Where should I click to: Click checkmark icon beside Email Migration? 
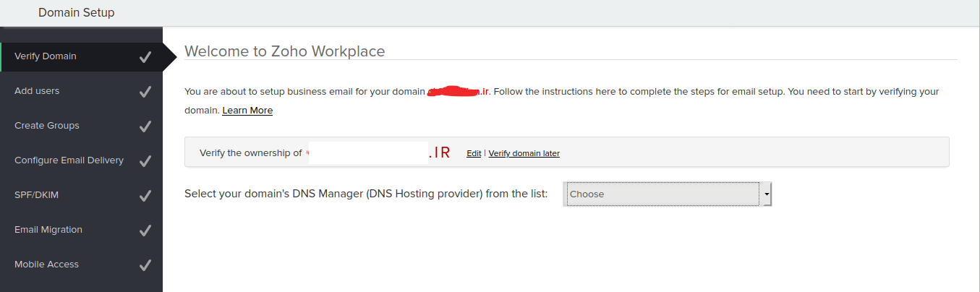[x=145, y=231]
